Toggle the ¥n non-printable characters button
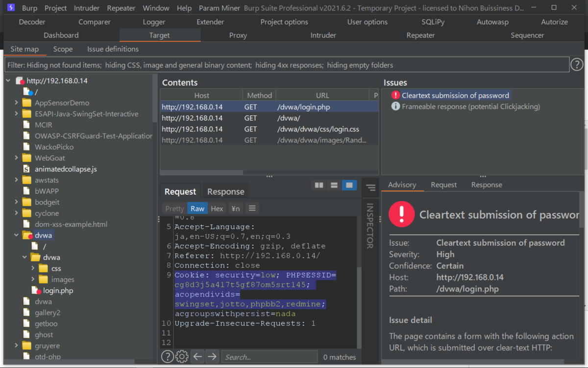 tap(235, 209)
